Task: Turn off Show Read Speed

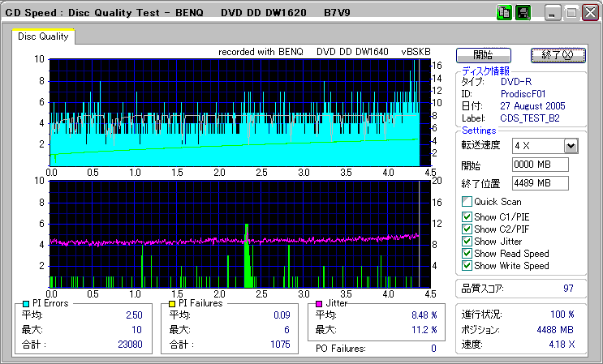Action: coord(467,253)
